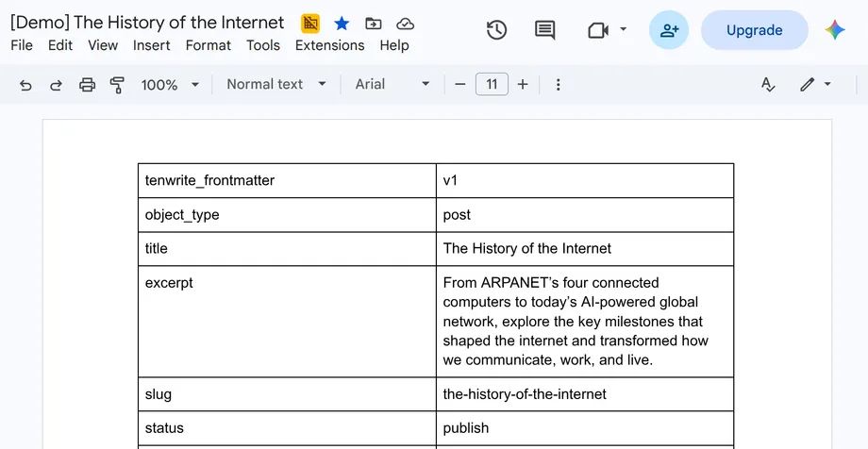Image resolution: width=868 pixels, height=449 pixels.
Task: Click the title key cell
Action: point(288,249)
